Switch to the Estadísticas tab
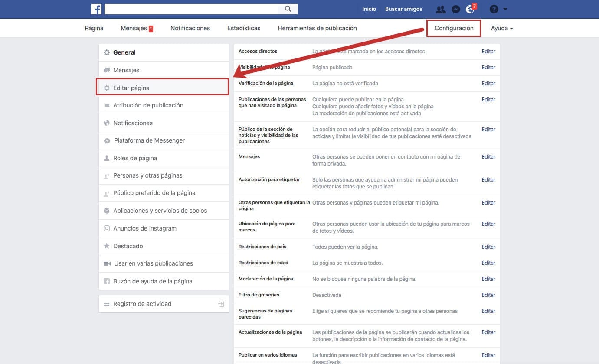This screenshot has width=599, height=364. point(244,28)
